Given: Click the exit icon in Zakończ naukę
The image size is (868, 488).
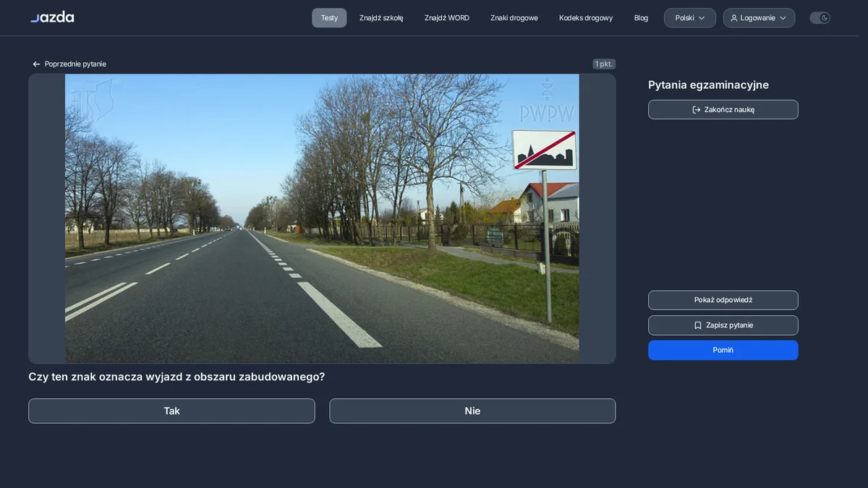Looking at the screenshot, I should coord(697,110).
